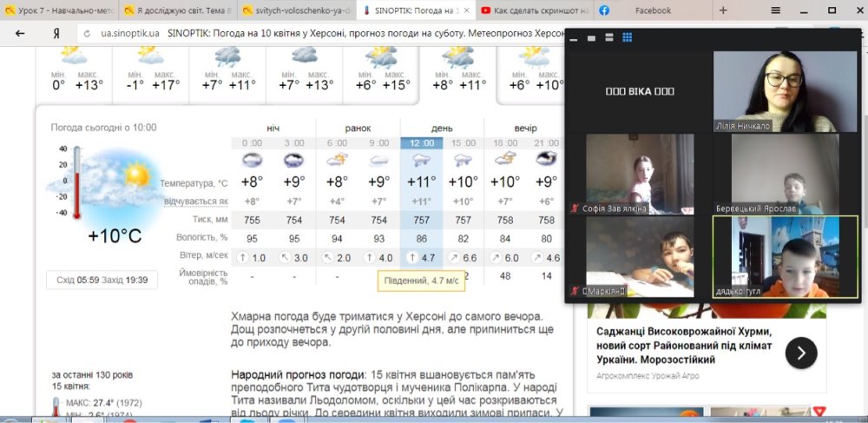The height and width of the screenshot is (423, 868).
Task: Open the day card with +13° max, 0° min
Action: point(74,76)
